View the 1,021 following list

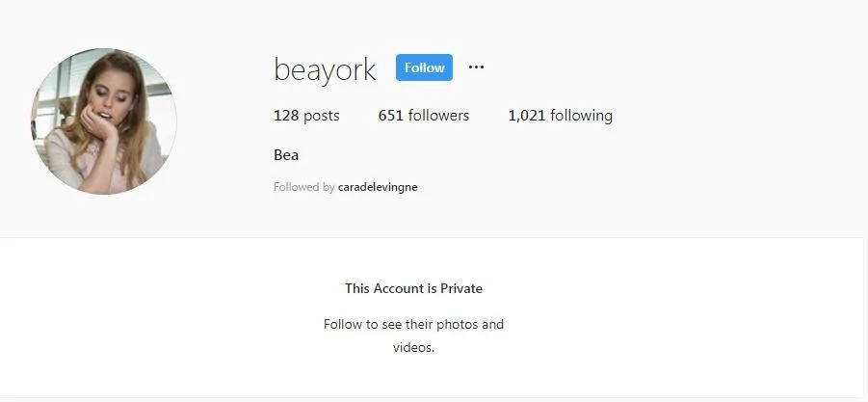tap(561, 116)
